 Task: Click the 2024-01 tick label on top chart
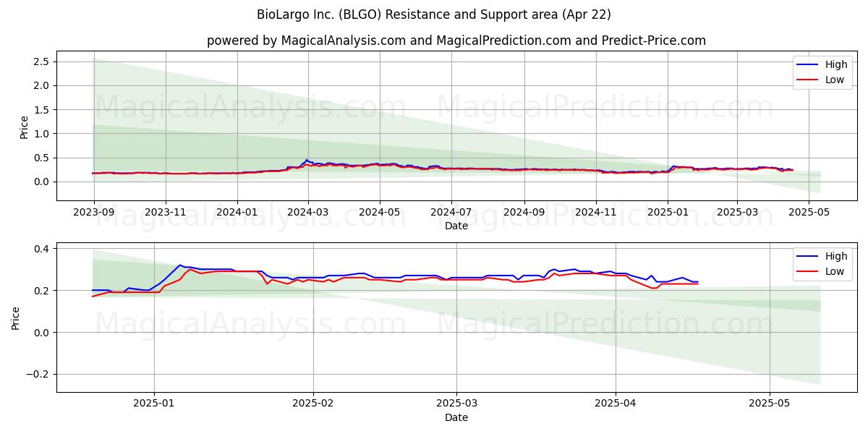coord(237,212)
